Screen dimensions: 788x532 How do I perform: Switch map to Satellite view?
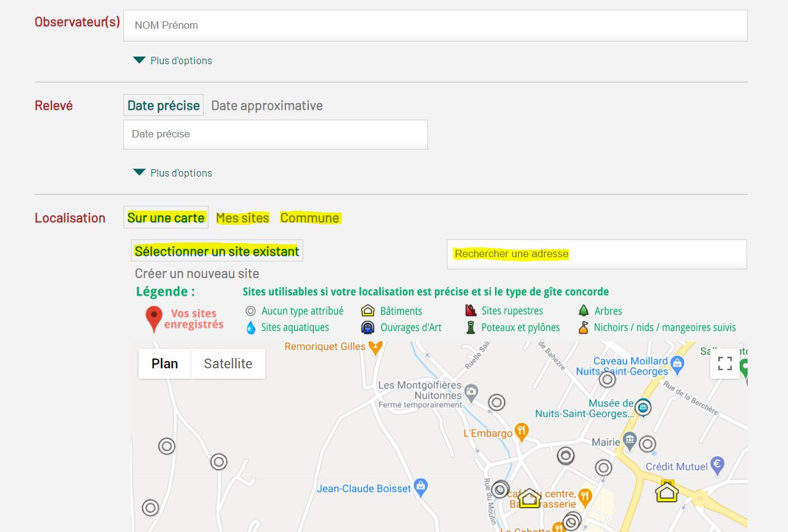(x=228, y=363)
